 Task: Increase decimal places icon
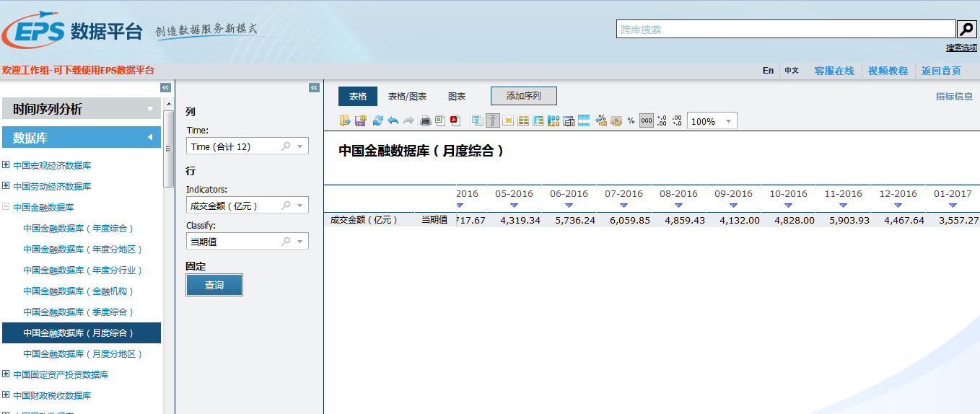coord(661,120)
